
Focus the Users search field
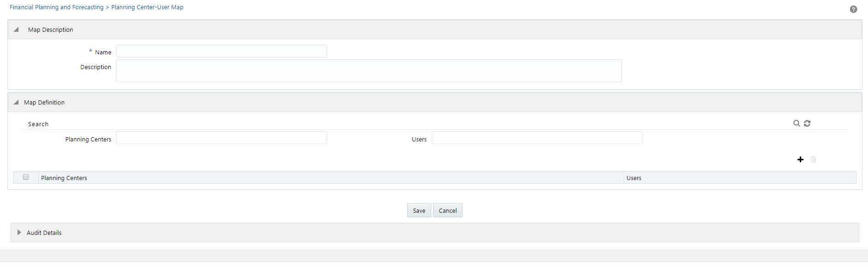tap(537, 138)
